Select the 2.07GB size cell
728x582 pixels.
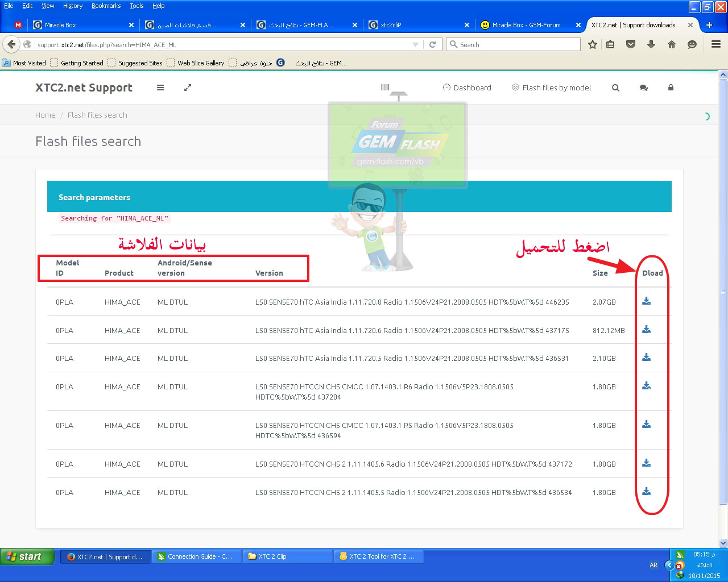point(604,302)
